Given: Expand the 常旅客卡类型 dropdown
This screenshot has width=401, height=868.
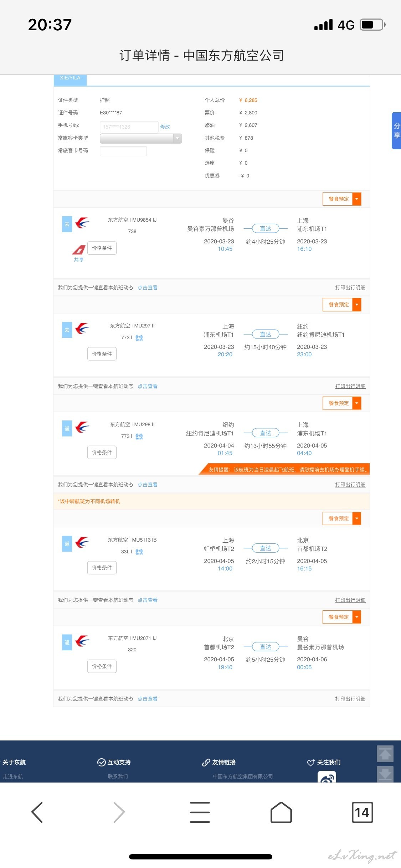Looking at the screenshot, I should (141, 138).
